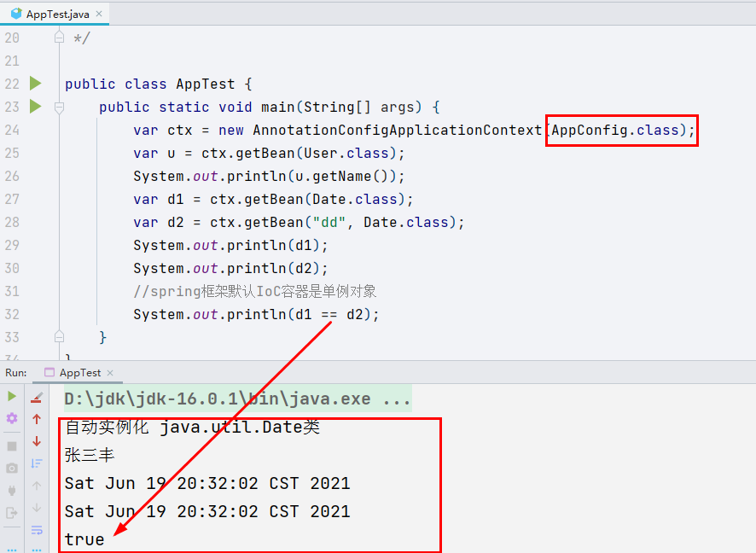Click the grey Stop square in Run panel
756x553 pixels.
point(12,446)
